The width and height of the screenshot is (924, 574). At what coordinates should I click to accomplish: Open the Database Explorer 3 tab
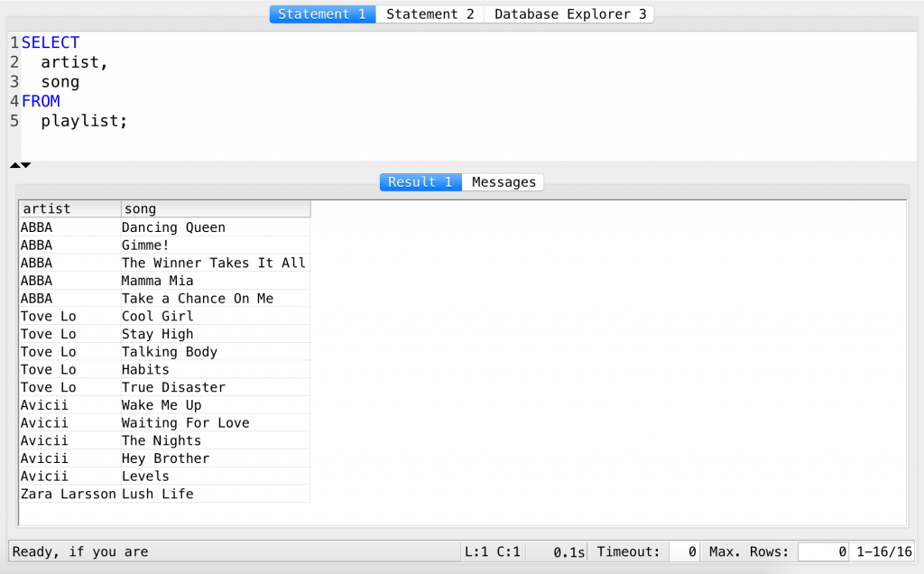(x=568, y=14)
